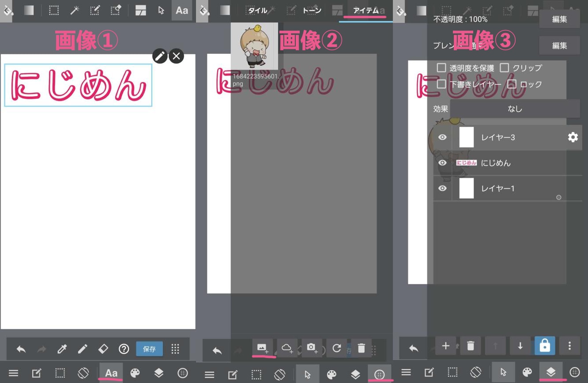Viewport: 588px width, 383px height.
Task: Switch to the アイテム tab in image ②
Action: (366, 10)
